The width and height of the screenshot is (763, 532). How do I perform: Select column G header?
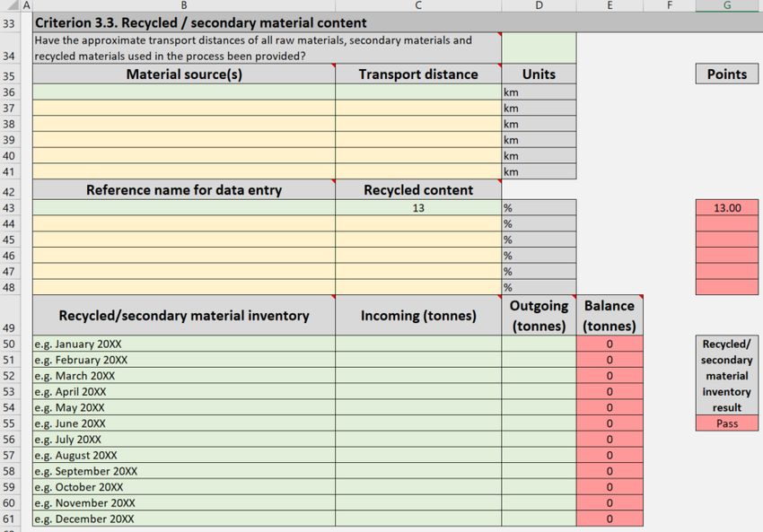pyautogui.click(x=727, y=5)
